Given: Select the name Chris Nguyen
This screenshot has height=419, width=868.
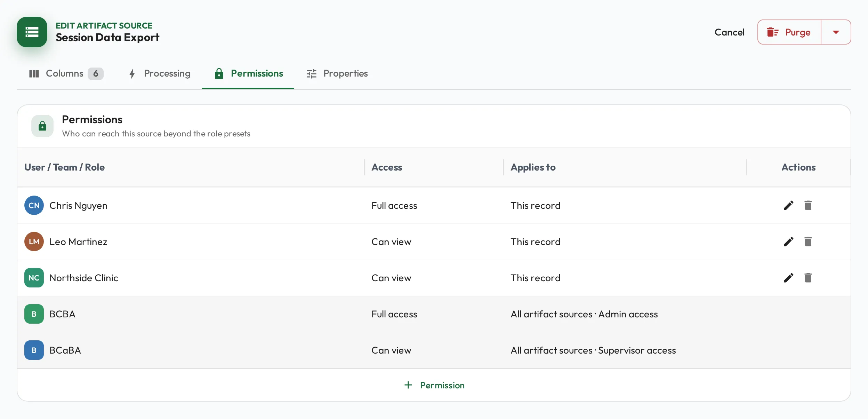Looking at the screenshot, I should pyautogui.click(x=78, y=206).
